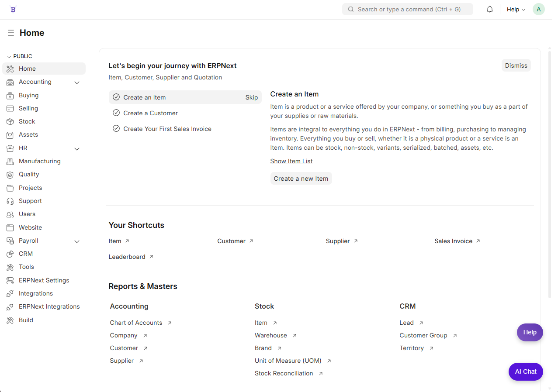Open the Show Item List link
The image size is (558, 392).
(291, 161)
